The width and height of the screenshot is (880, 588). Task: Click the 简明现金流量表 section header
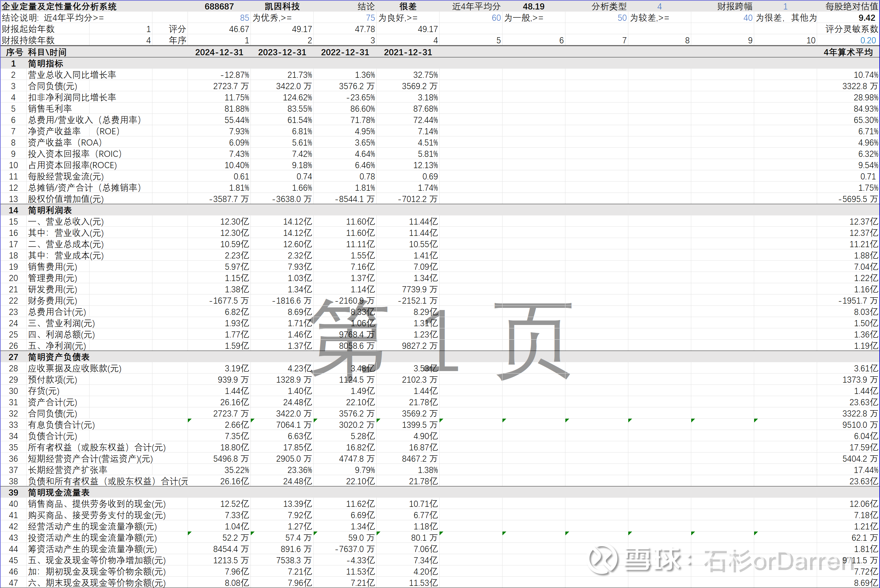coord(59,492)
